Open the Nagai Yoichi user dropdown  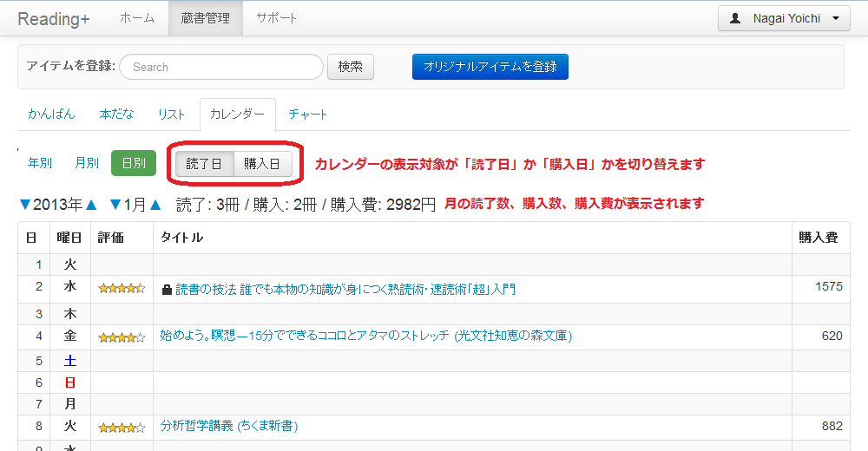(x=784, y=18)
